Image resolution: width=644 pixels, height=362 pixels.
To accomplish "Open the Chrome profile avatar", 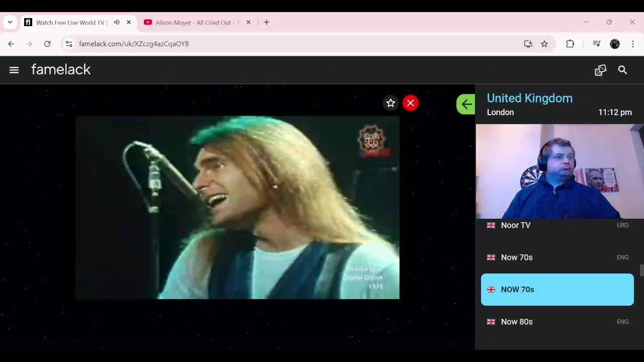I will pyautogui.click(x=615, y=44).
